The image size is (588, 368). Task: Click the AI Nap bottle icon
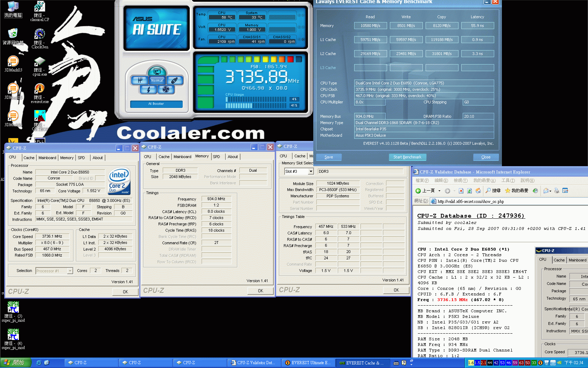(x=174, y=80)
